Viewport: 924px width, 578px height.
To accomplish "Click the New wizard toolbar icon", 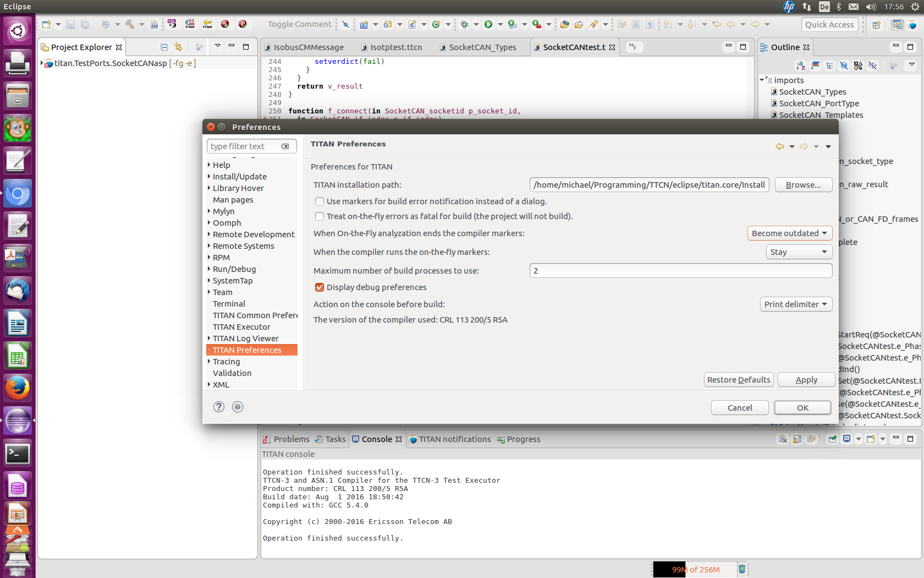I will click(x=46, y=24).
